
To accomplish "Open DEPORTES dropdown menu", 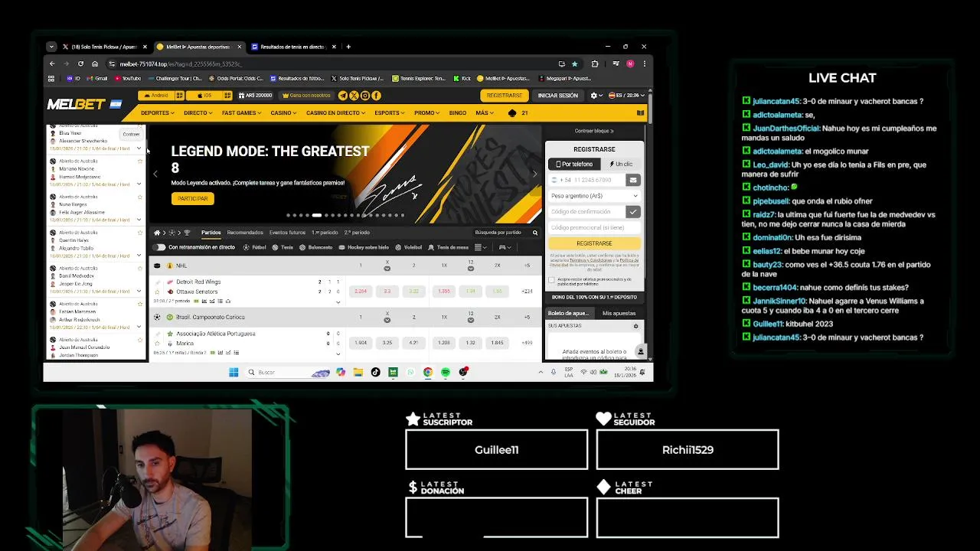I will point(158,113).
